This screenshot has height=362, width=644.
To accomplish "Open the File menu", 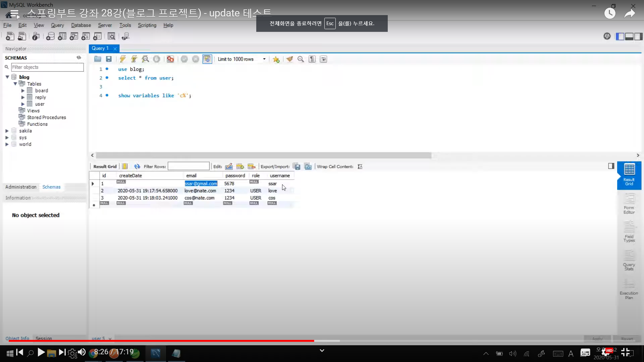I will click(7, 25).
